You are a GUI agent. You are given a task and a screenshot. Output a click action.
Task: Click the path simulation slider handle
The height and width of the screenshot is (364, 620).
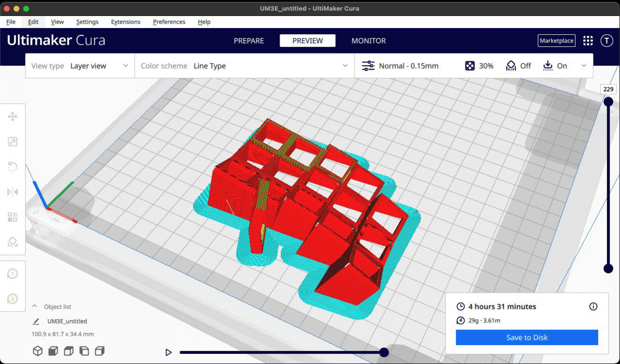click(384, 352)
